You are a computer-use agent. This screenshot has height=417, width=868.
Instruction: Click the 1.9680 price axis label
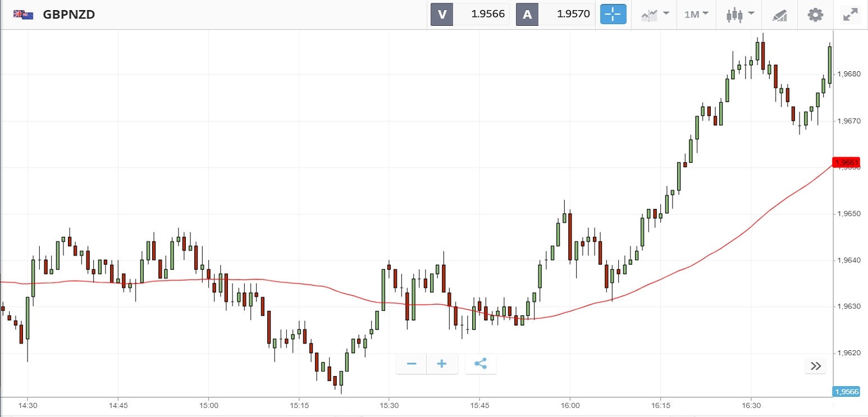(848, 74)
